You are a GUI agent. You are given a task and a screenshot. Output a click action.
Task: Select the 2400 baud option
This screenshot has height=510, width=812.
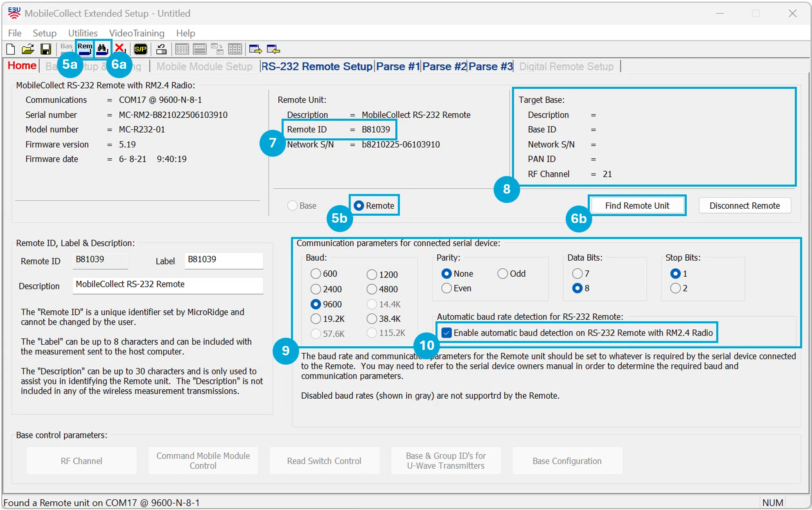(326, 289)
